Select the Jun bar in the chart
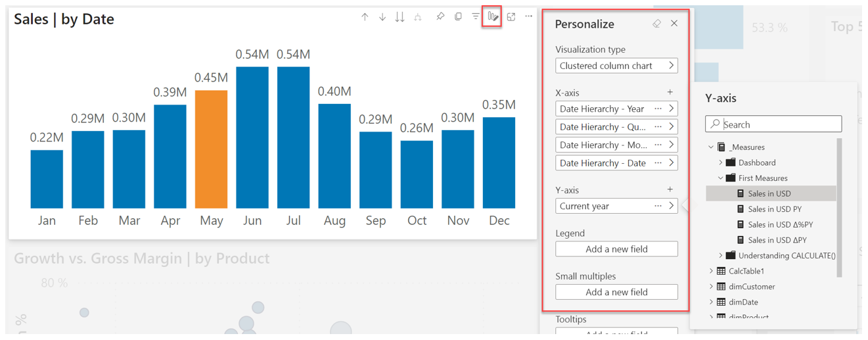This screenshot has height=340, width=868. (x=252, y=137)
